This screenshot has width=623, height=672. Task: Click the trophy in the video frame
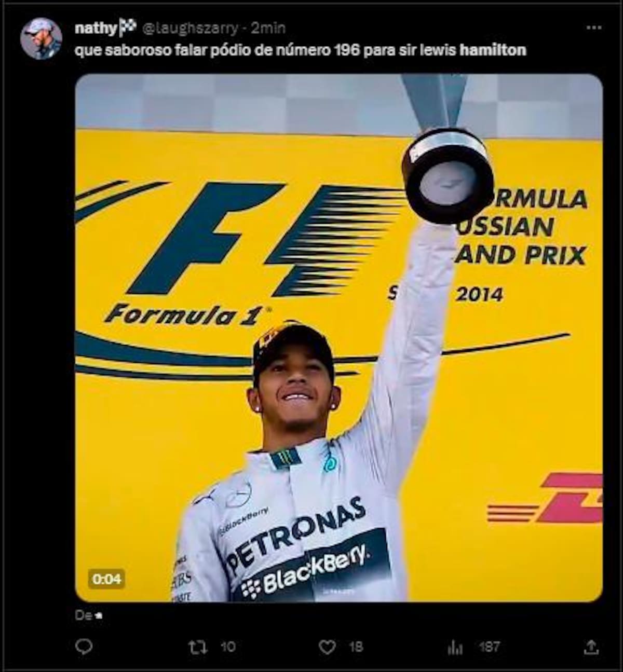(x=448, y=175)
